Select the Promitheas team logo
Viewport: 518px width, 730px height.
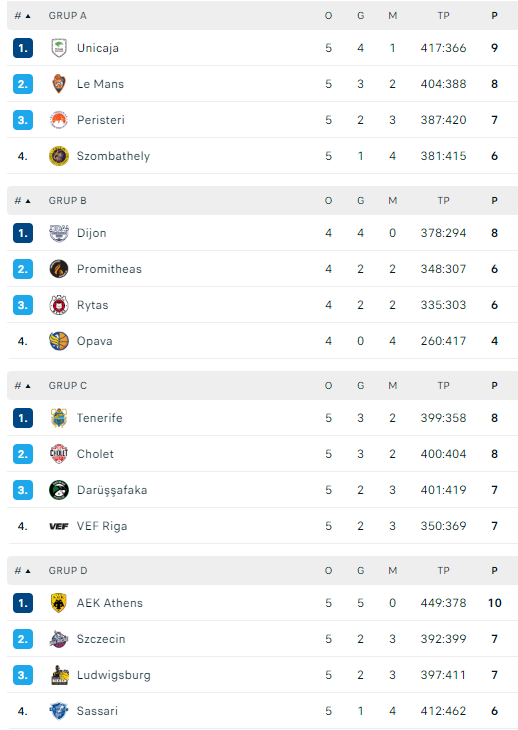pyautogui.click(x=59, y=269)
